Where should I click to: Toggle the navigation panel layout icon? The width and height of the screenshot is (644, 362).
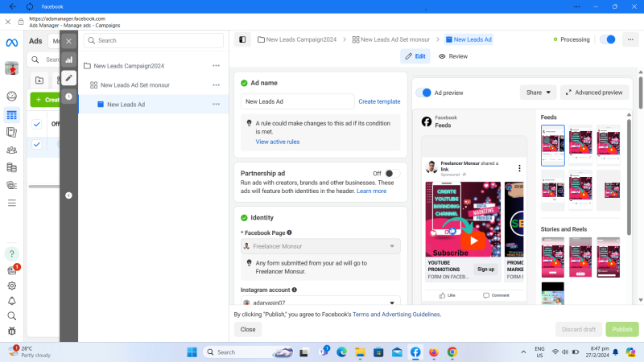[x=242, y=39]
